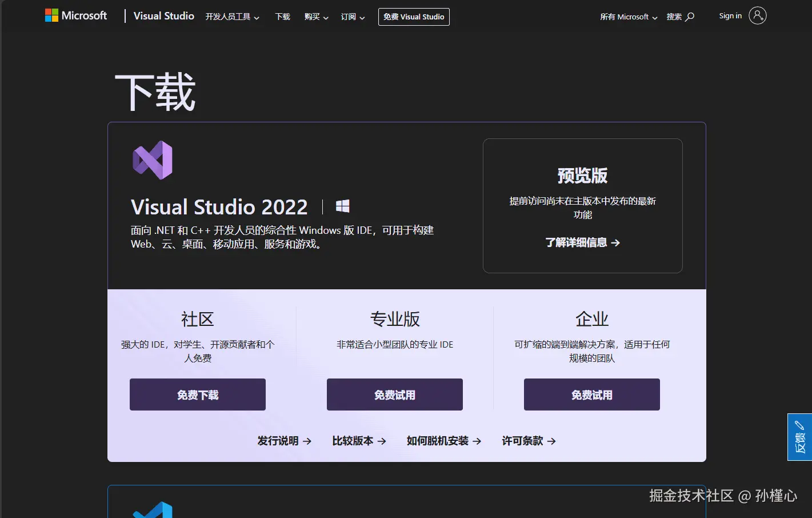The image size is (812, 518).
Task: Click the Visual Studio 2022 purple logo
Action: [152, 160]
